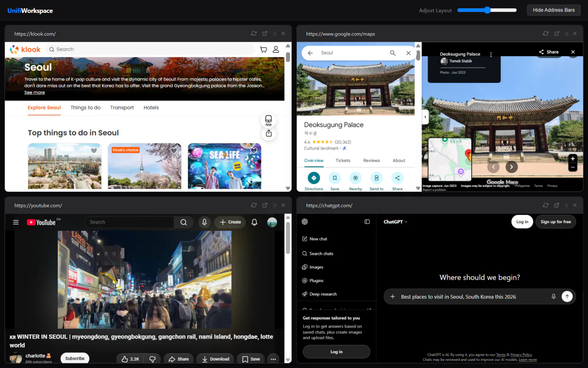Favorite the first Seoul attraction card heart
The image size is (588, 368).
(x=94, y=150)
